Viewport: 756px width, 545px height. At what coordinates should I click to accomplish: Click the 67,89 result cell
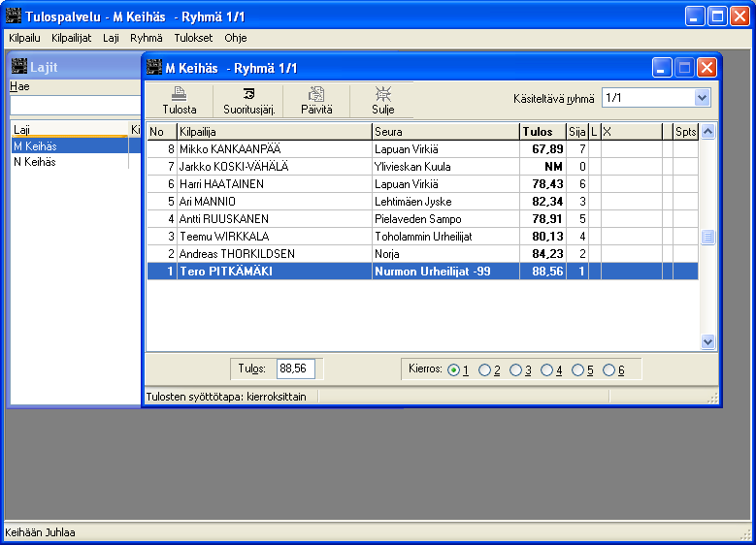(542, 149)
